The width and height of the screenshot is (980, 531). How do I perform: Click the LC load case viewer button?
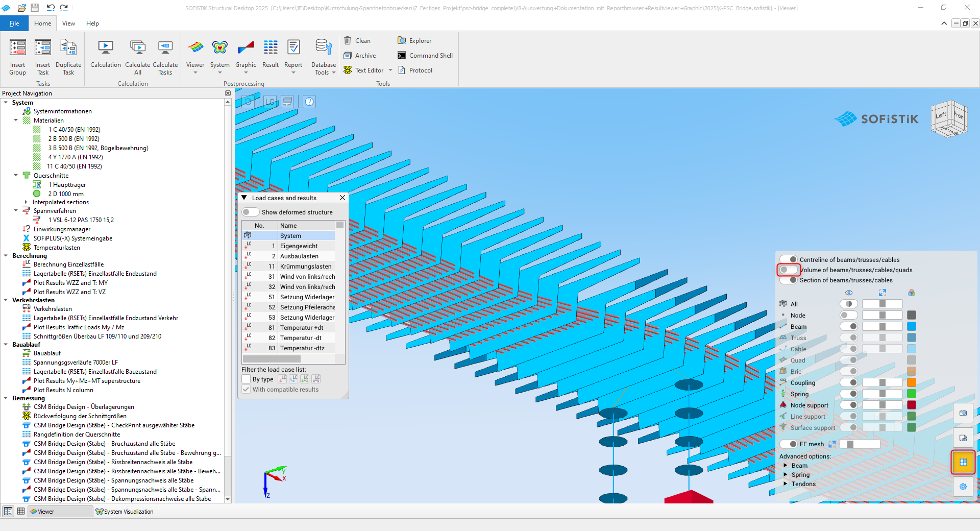pos(269,101)
